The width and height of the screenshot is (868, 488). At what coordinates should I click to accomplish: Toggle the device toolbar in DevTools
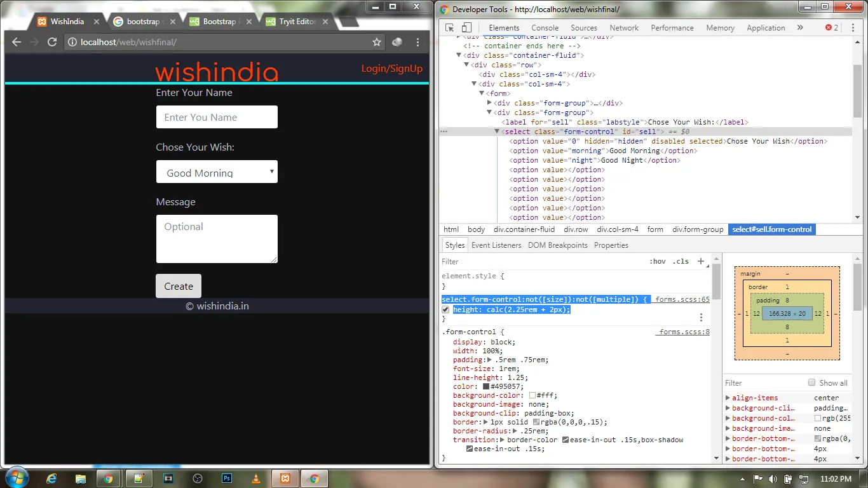pyautogui.click(x=466, y=27)
